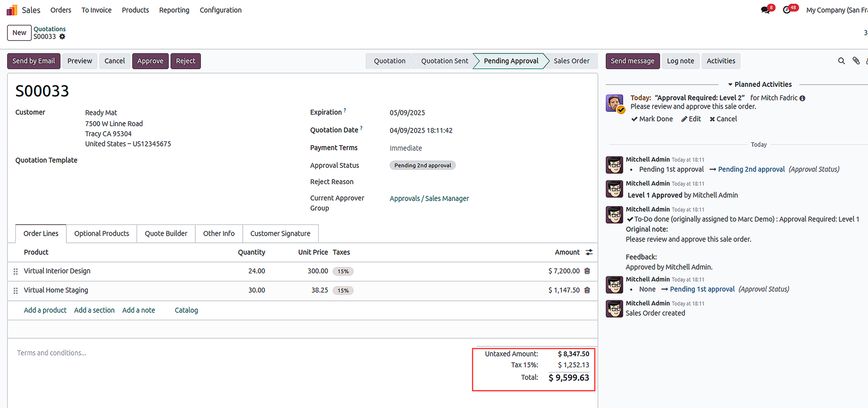
Task: Mark the Level 2 approval activity done
Action: [x=652, y=119]
